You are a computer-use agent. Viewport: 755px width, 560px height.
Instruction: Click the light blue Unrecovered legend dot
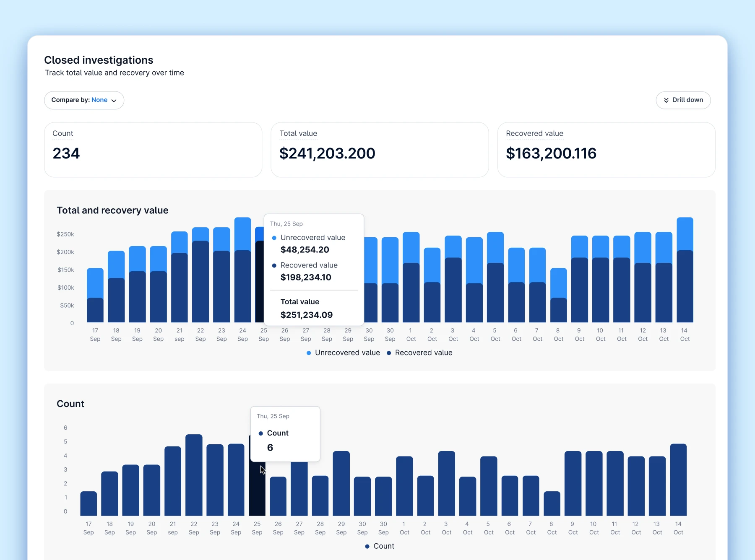point(309,353)
